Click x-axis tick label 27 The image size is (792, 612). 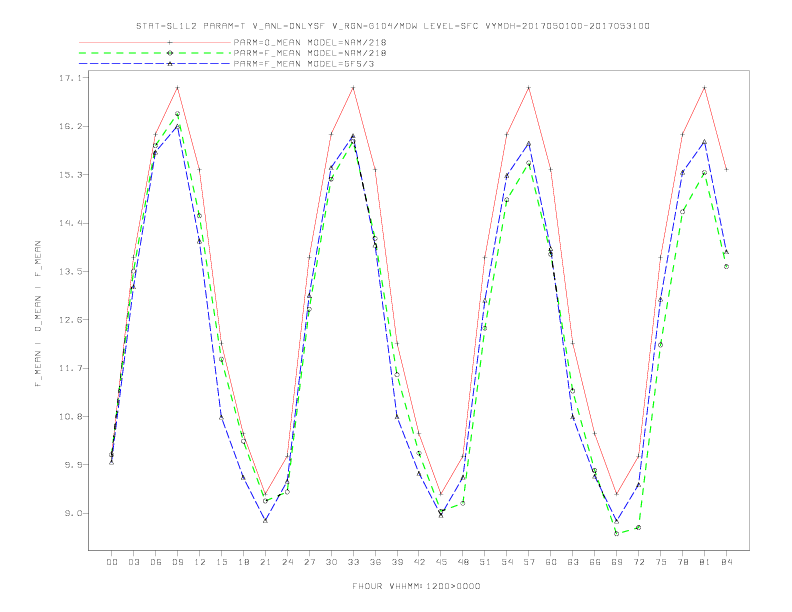pos(309,562)
